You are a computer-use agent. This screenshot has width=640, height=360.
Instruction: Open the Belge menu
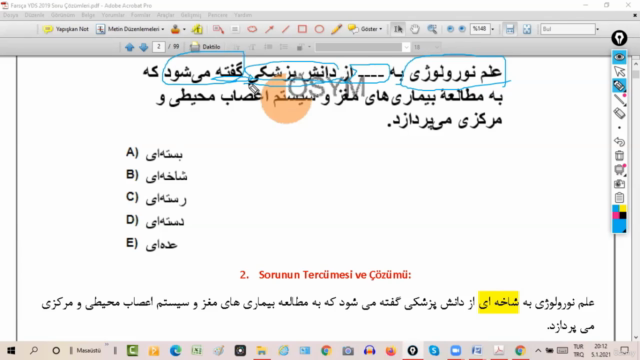pyautogui.click(x=88, y=15)
